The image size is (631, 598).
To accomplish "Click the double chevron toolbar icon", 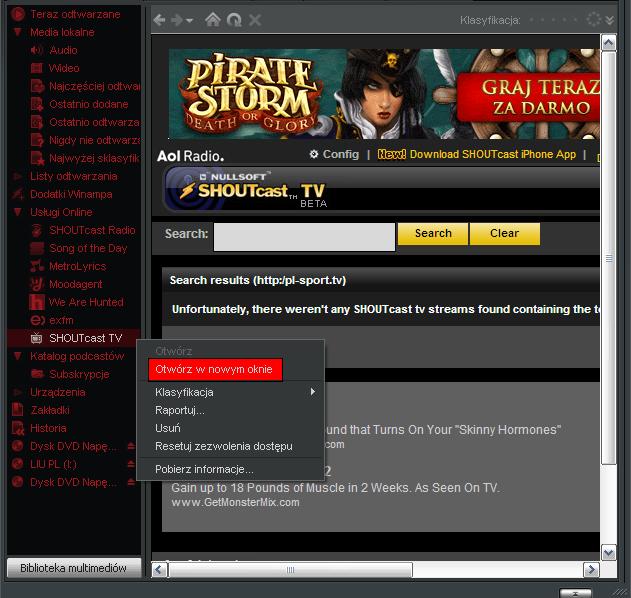I will click(609, 20).
